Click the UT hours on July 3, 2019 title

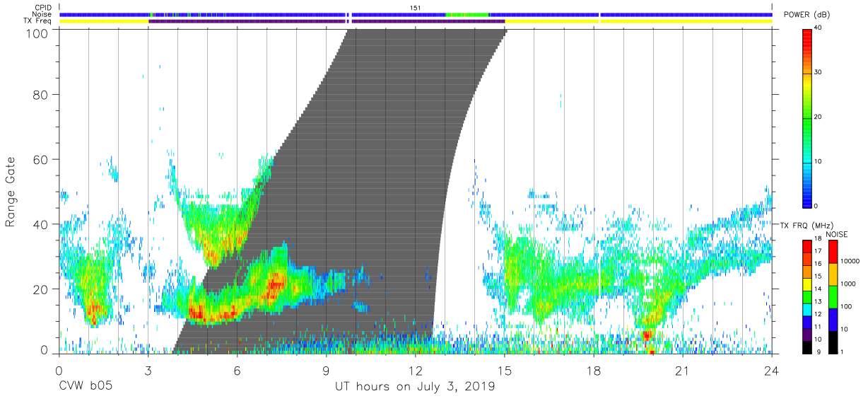pyautogui.click(x=415, y=387)
